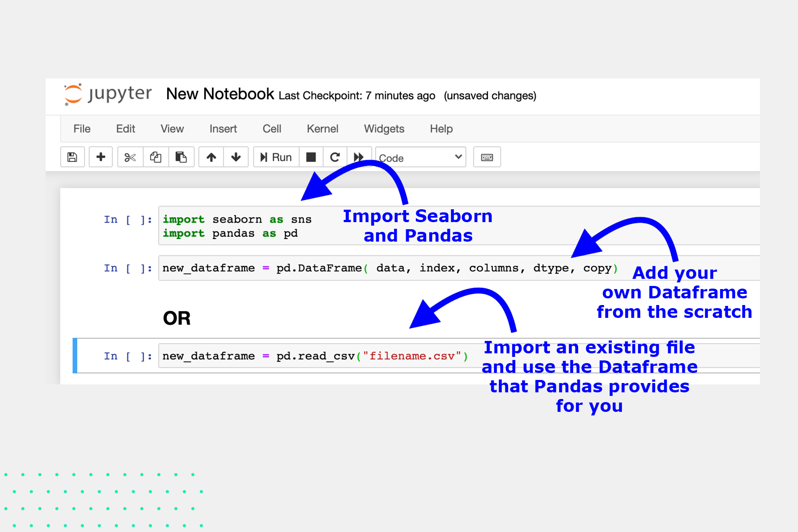Click inside the pd.read_csv code cell
This screenshot has width=798, height=532.
point(459,356)
